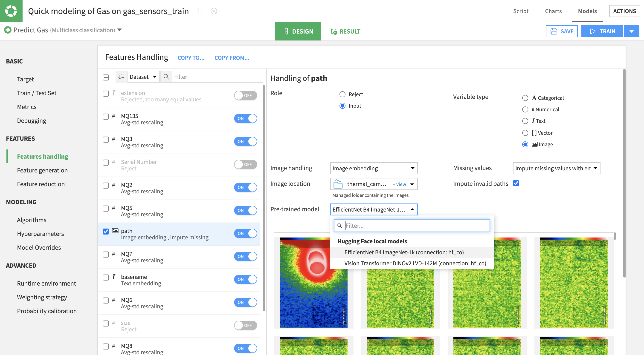Click the COPY TO... link
The image size is (644, 355).
coord(191,58)
